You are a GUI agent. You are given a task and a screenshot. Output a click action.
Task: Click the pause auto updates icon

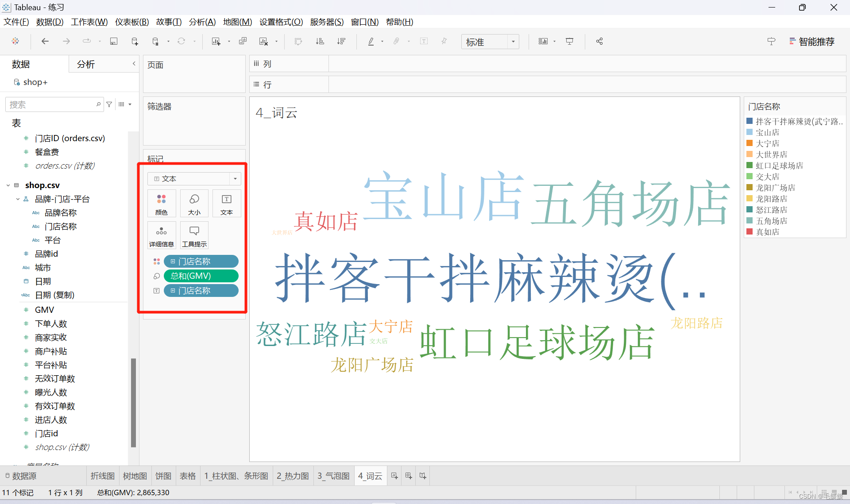tap(155, 41)
